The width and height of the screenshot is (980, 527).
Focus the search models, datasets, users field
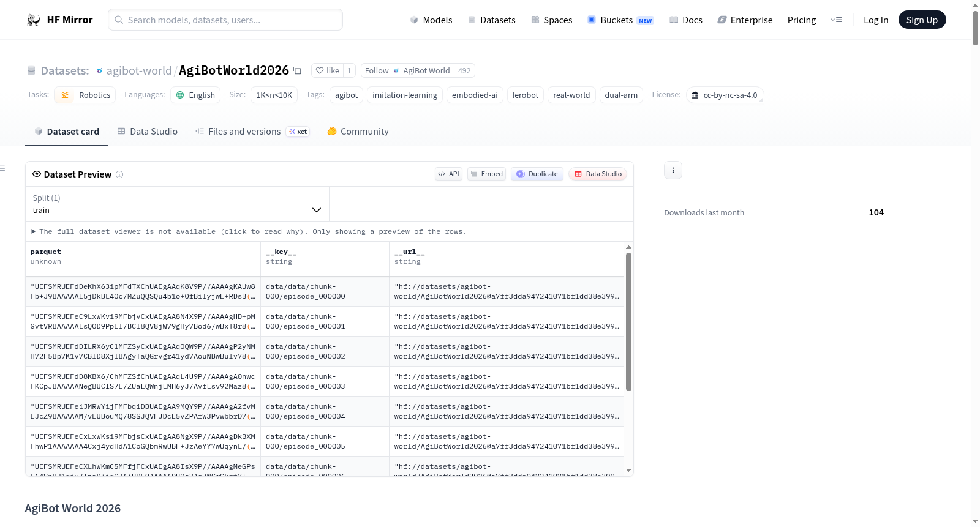[x=225, y=20]
